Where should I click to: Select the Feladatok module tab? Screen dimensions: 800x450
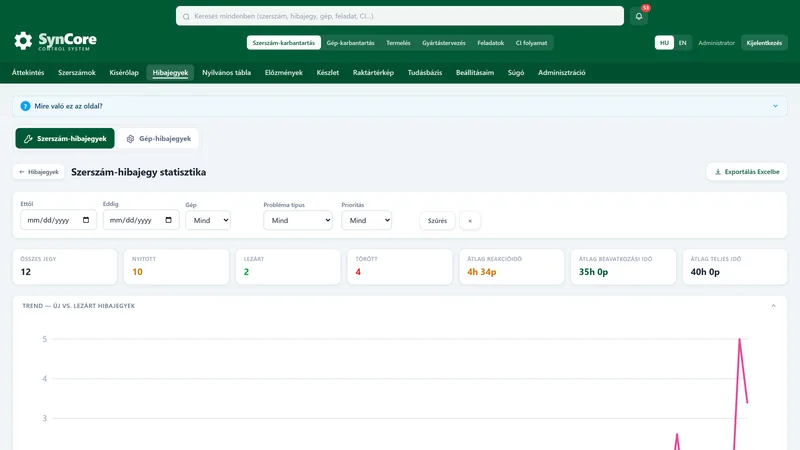tap(491, 43)
